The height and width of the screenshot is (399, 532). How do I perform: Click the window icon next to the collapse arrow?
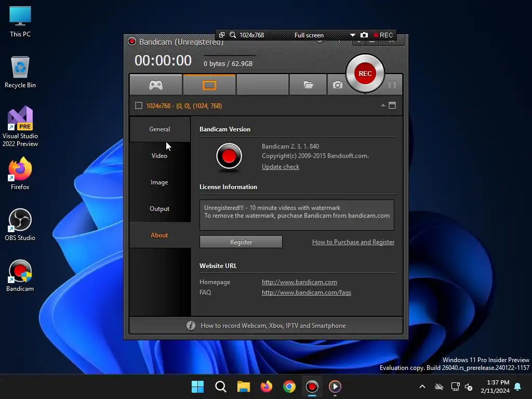coord(392,105)
